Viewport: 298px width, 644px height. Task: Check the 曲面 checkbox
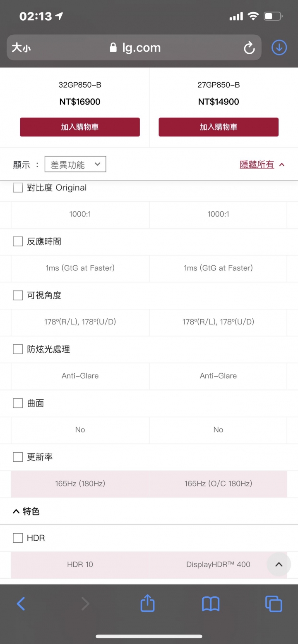18,403
